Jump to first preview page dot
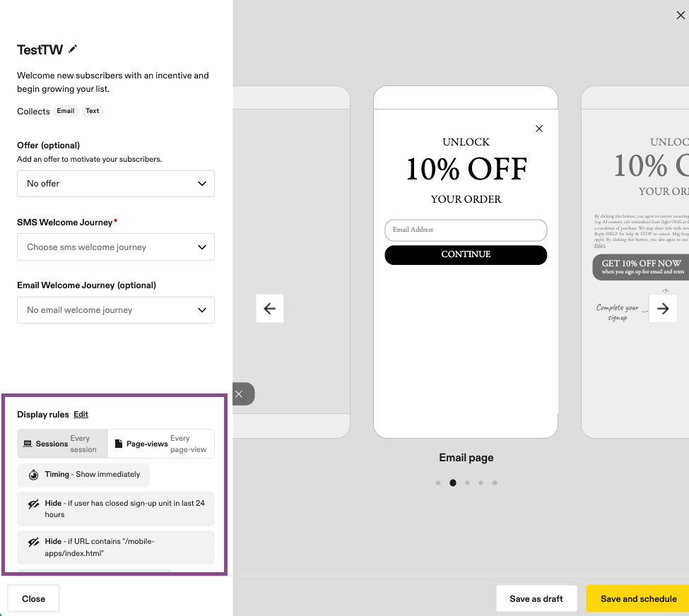 pos(438,483)
